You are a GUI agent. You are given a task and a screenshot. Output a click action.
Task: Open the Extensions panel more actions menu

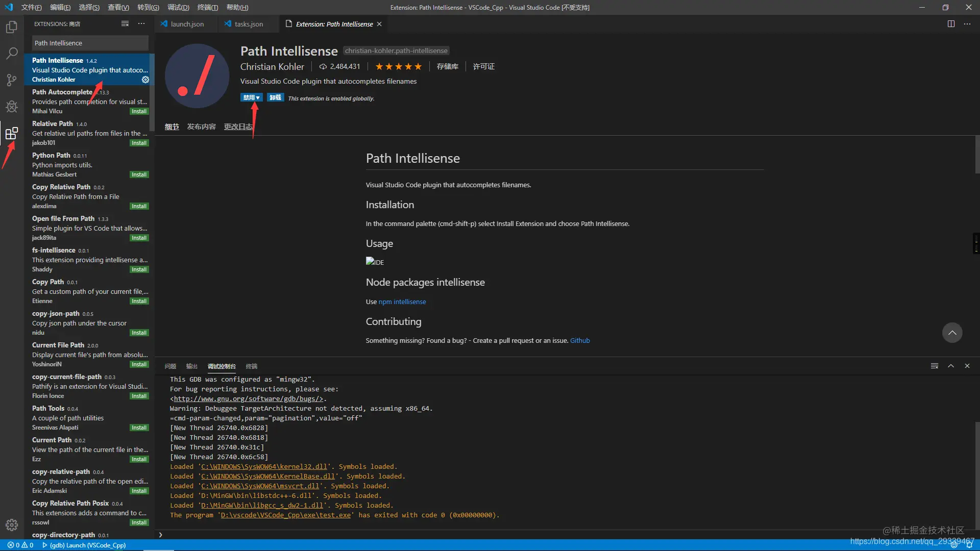141,24
